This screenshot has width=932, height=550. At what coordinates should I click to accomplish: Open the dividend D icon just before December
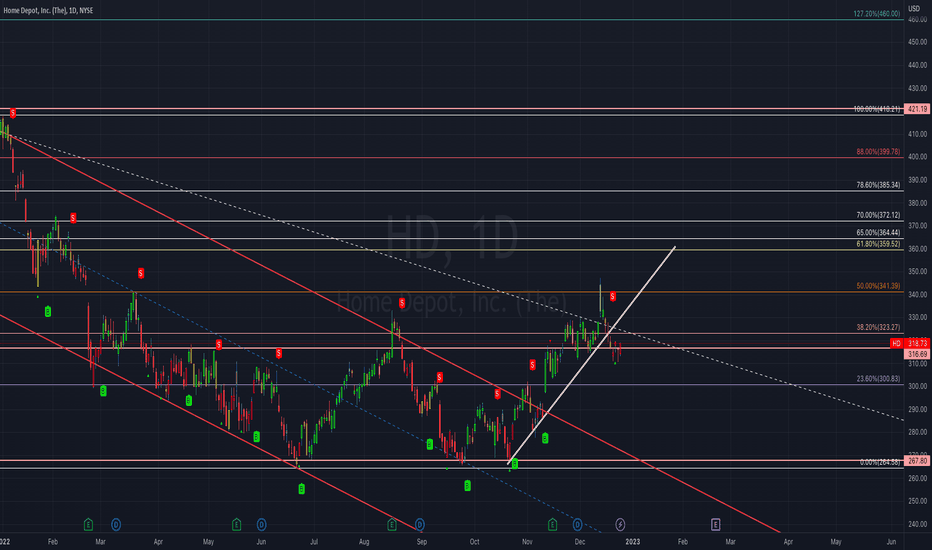(577, 524)
